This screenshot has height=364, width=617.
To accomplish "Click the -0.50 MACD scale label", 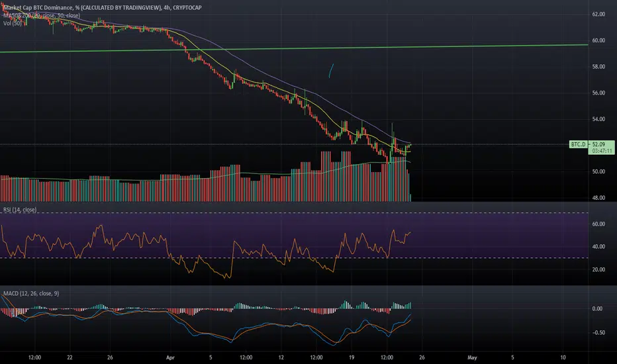I will click(x=598, y=332).
